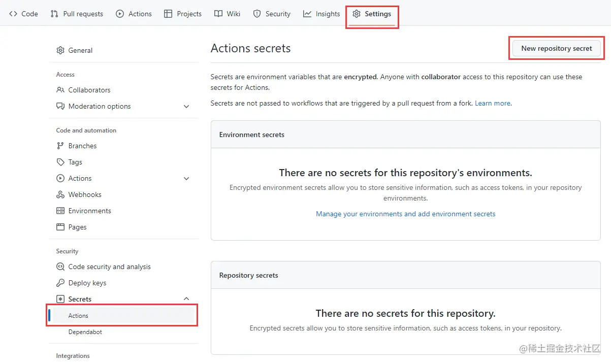
Task: Click the Wiki book icon
Action: point(218,14)
